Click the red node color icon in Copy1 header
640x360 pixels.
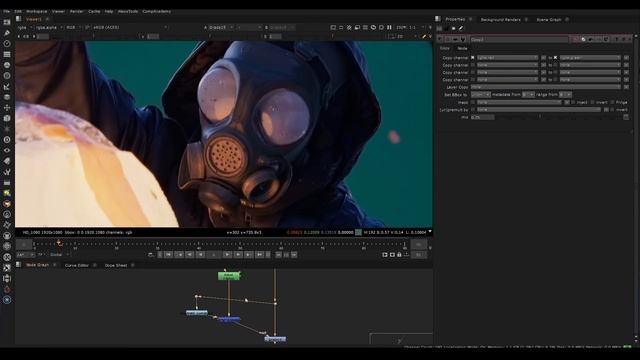point(576,39)
